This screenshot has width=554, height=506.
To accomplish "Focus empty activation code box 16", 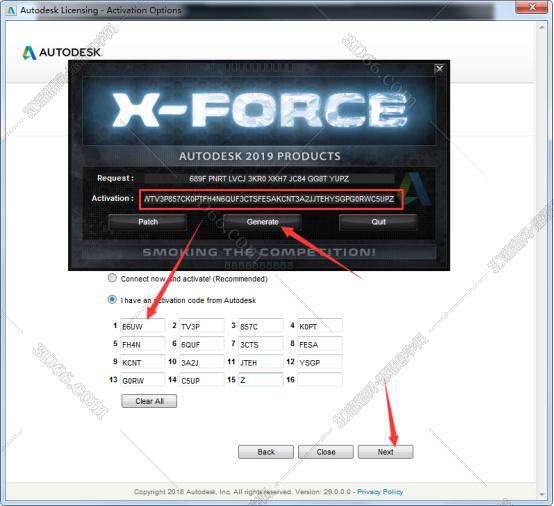I will [320, 380].
